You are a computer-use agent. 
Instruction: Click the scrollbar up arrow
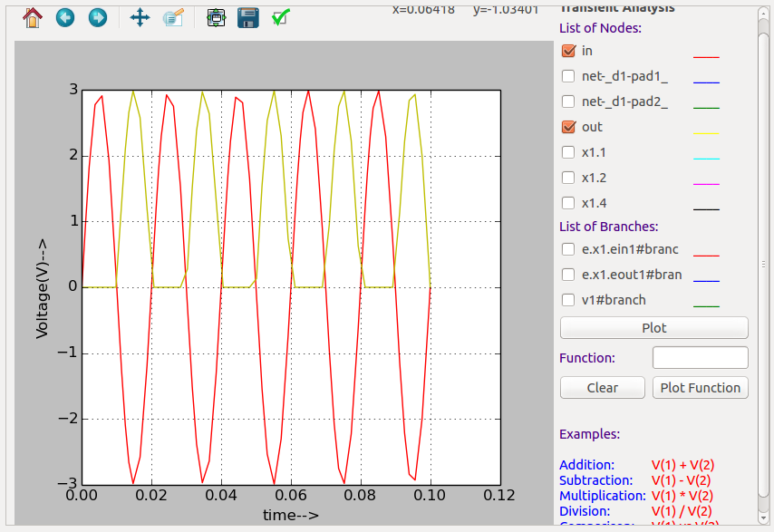[x=764, y=12]
